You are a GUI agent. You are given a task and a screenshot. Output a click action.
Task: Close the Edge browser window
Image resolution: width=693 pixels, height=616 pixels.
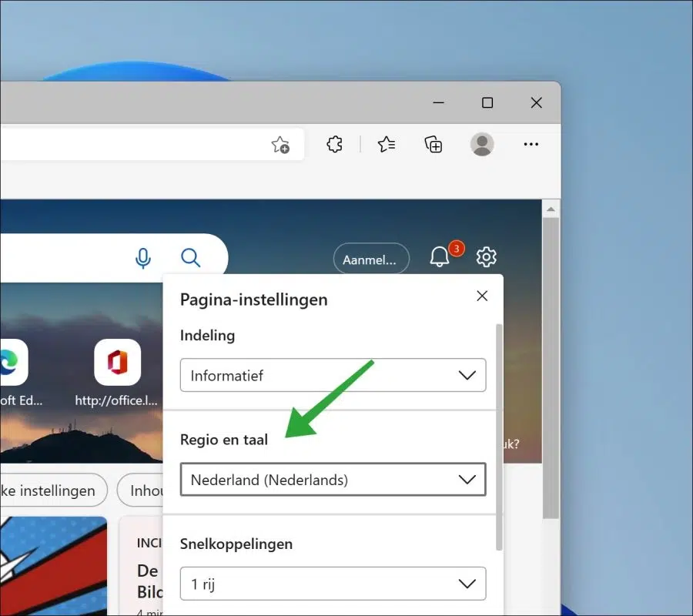pyautogui.click(x=536, y=102)
